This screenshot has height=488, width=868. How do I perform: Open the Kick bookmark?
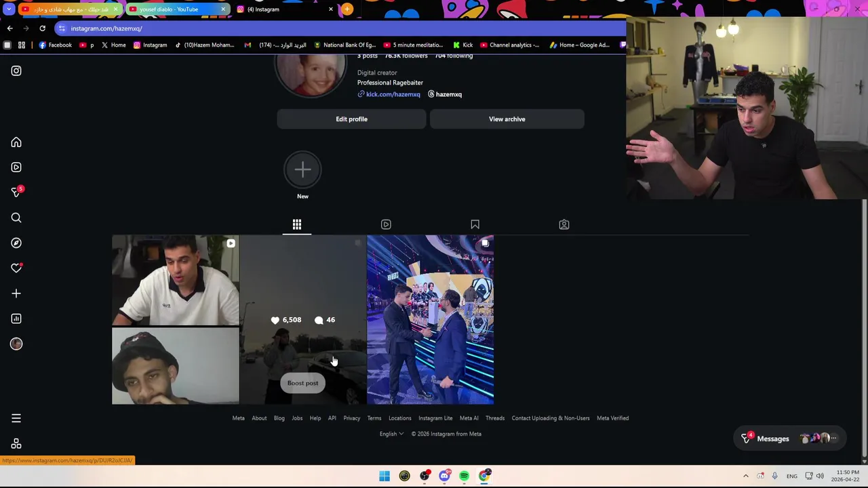pos(462,45)
